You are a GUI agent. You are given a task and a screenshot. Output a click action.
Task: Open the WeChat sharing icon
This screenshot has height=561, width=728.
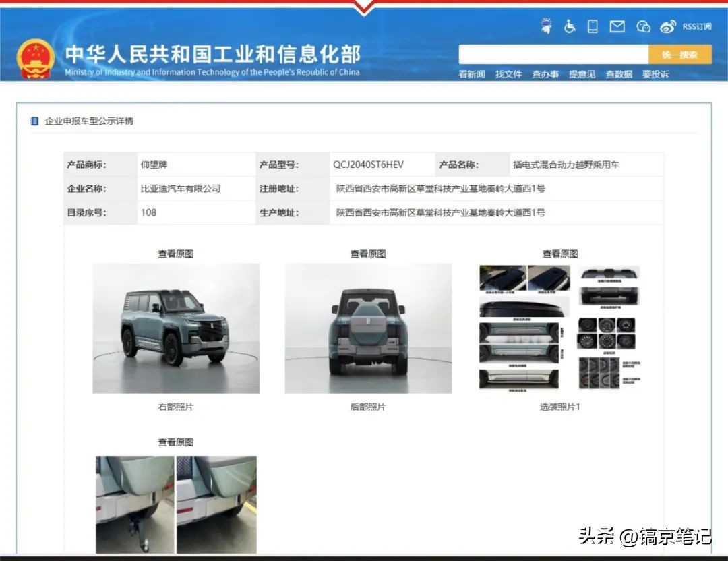click(642, 26)
